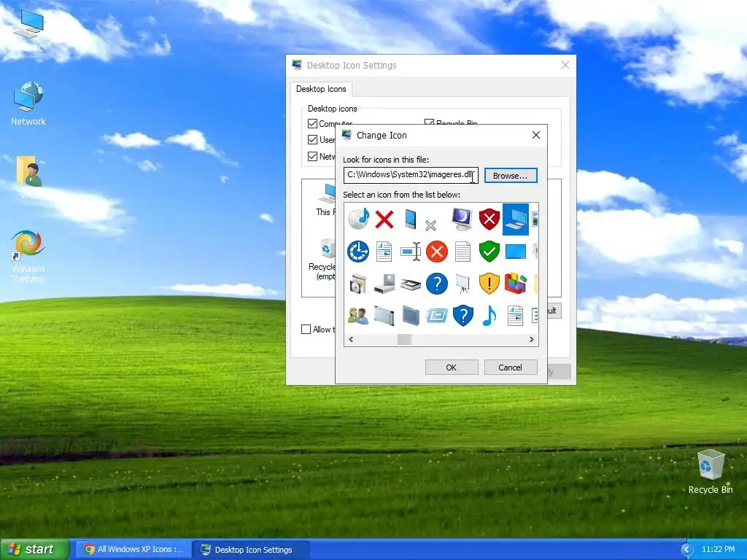Pick the blue restore clock icon
The image size is (747, 560).
click(358, 252)
